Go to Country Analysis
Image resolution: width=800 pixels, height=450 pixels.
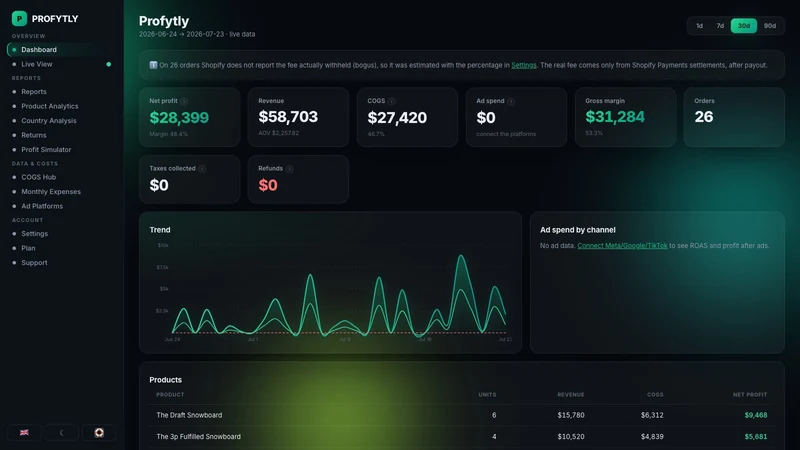pyautogui.click(x=61, y=120)
